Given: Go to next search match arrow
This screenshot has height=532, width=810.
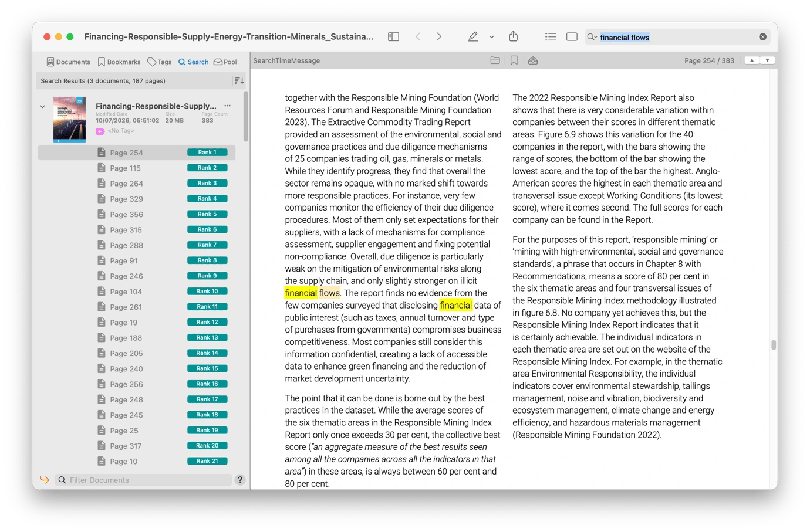Looking at the screenshot, I should click(x=767, y=60).
